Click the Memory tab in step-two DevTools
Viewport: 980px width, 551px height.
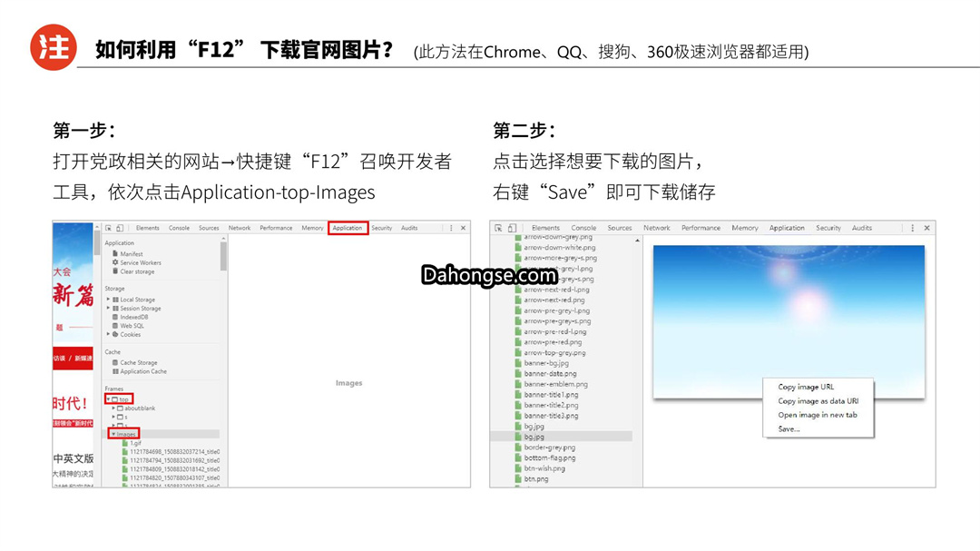(745, 228)
